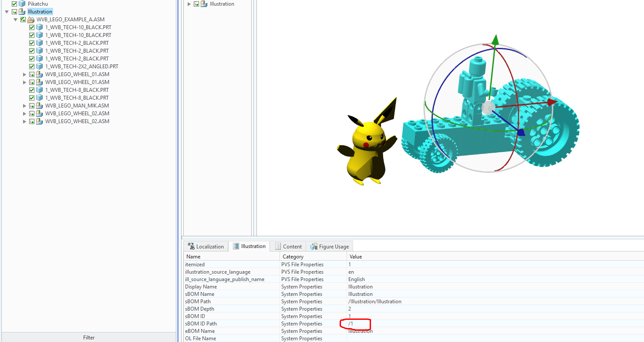Toggle the highlighted Illustration node's checkbox
644x342 pixels.
click(x=14, y=12)
